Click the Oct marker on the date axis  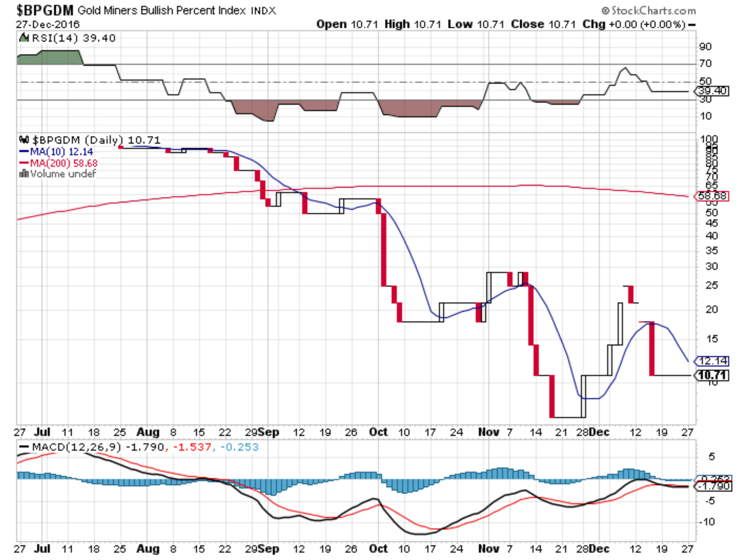pos(379,432)
